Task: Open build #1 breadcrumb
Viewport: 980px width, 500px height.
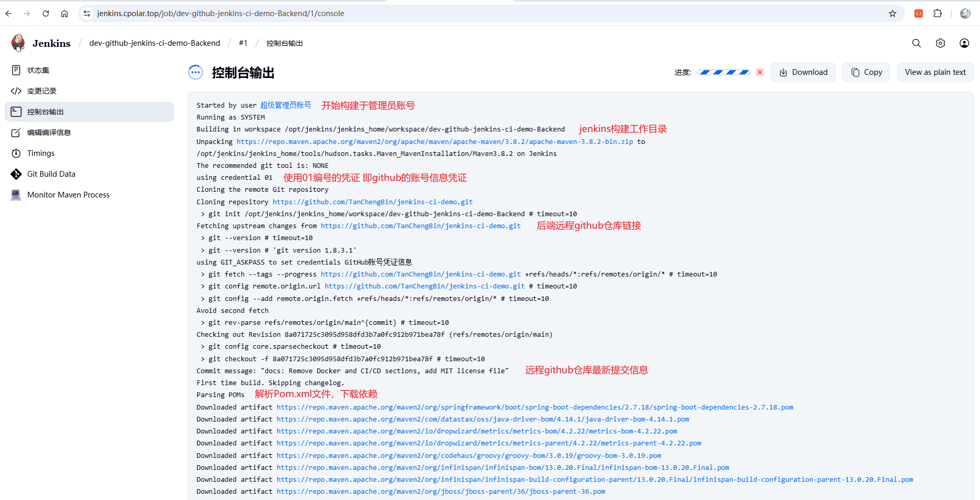Action: point(243,43)
